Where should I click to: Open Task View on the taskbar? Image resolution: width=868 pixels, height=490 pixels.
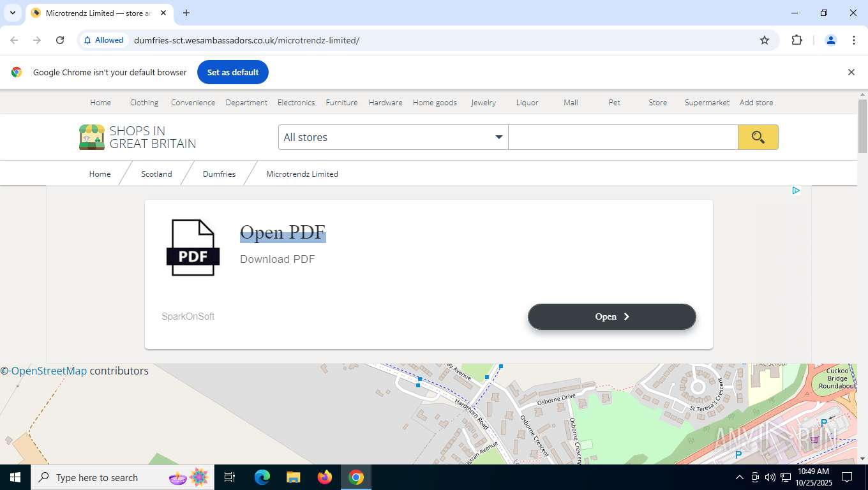coord(230,477)
